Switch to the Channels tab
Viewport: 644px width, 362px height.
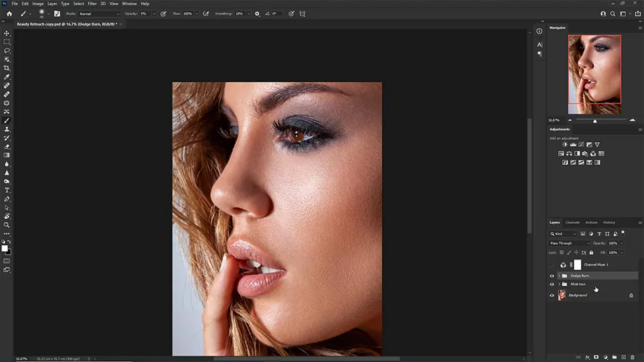pyautogui.click(x=572, y=222)
